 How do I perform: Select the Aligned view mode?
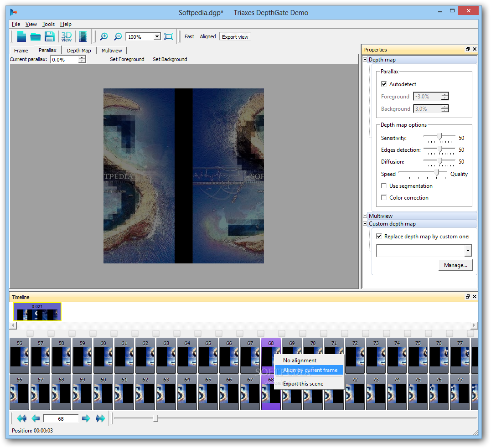208,36
